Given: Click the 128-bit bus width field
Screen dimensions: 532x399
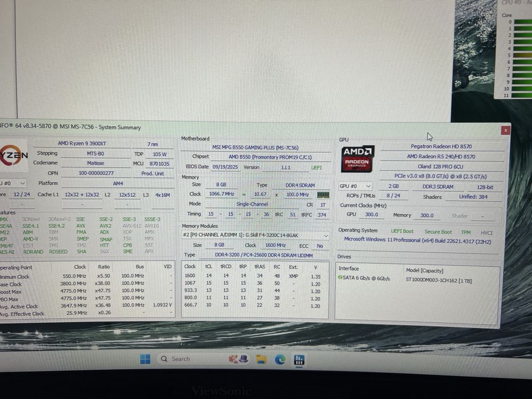Looking at the screenshot, I should [x=485, y=188].
